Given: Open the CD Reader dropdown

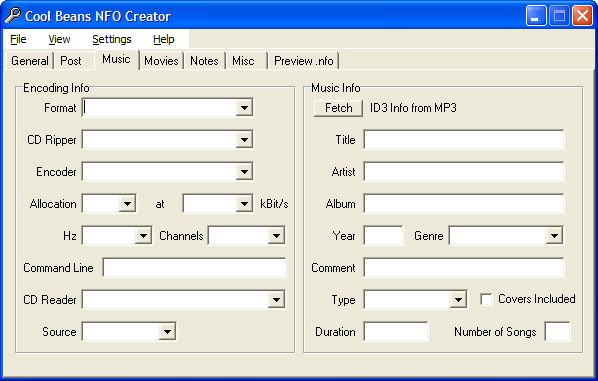Looking at the screenshot, I should point(276,300).
